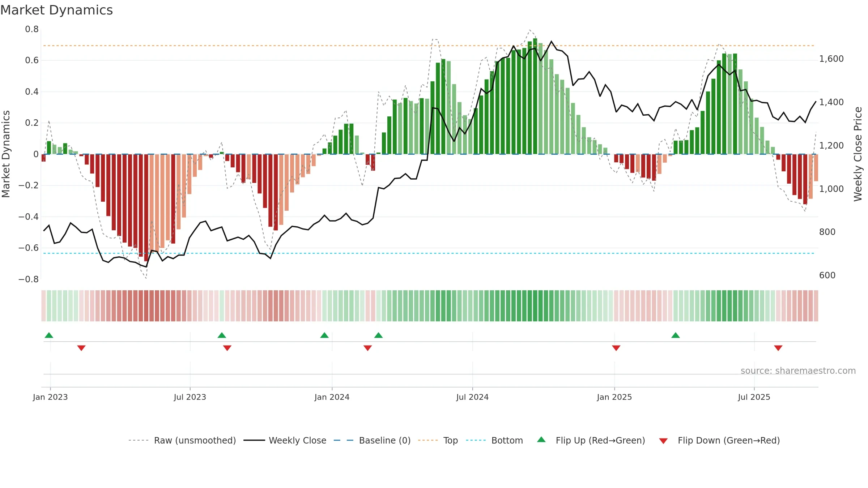The height and width of the screenshot is (488, 868).
Task: Click the 1,400 right axis tick label
Action: (x=831, y=102)
